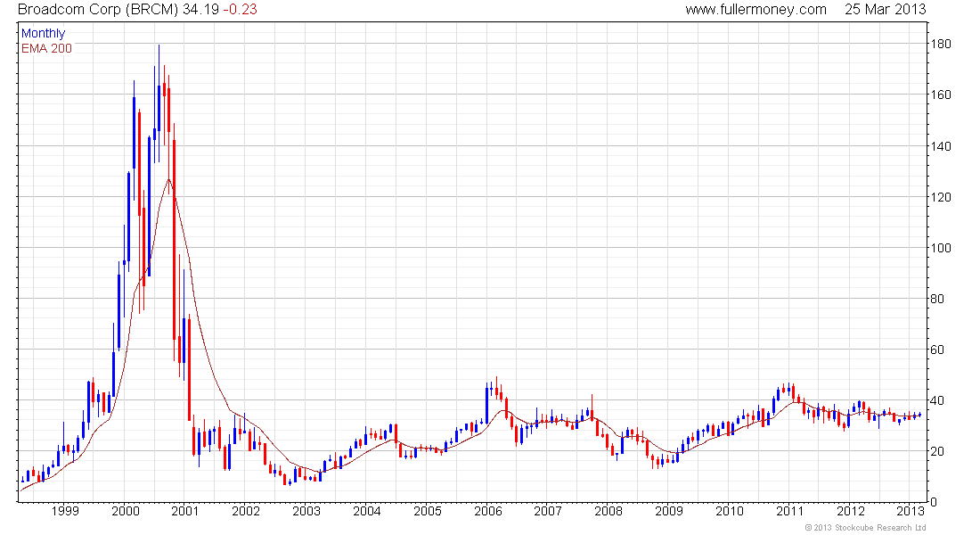Click the Broadcom Corp (BRCM) chart title

[x=98, y=10]
